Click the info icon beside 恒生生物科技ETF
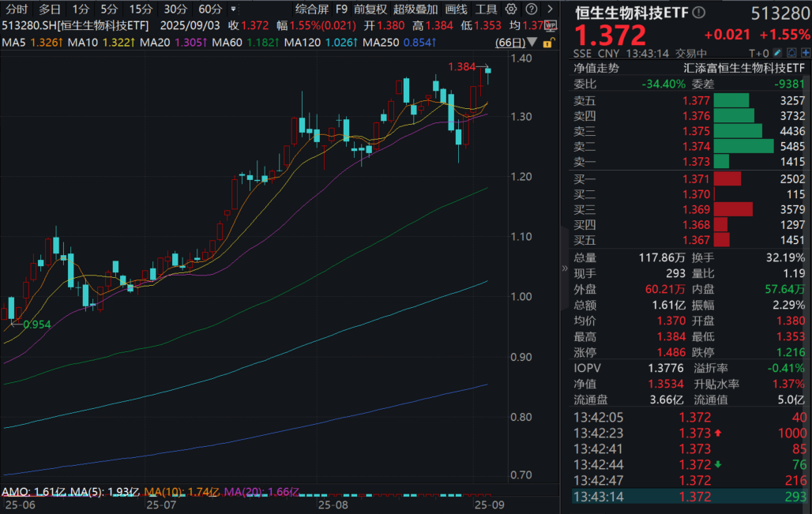 pos(698,13)
